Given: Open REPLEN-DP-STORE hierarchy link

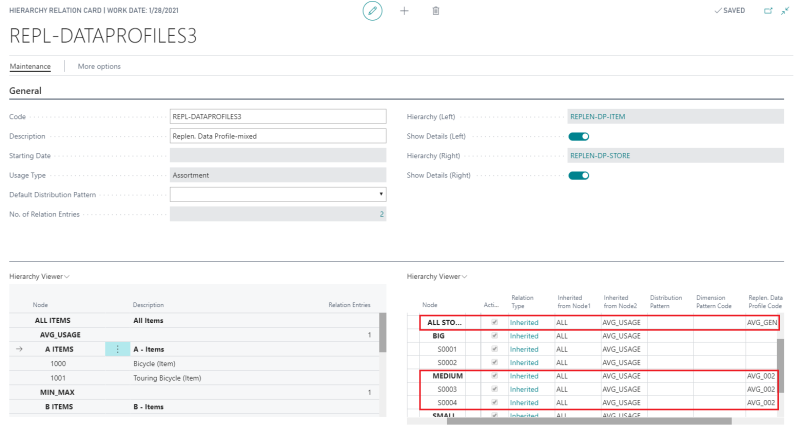Looking at the screenshot, I should (600, 156).
